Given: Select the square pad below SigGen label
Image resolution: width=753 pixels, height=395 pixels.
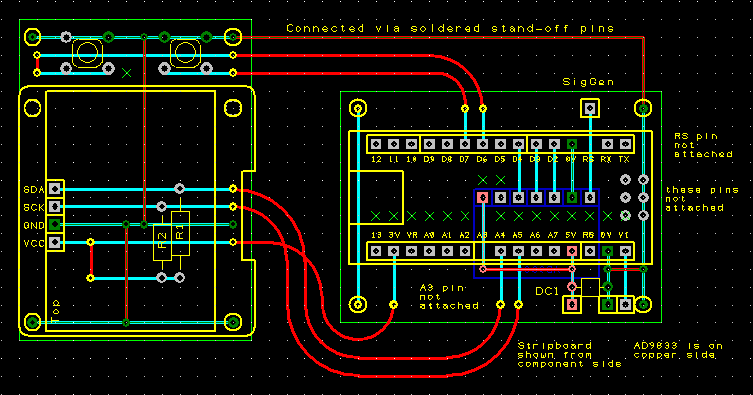Looking at the screenshot, I should pos(590,108).
